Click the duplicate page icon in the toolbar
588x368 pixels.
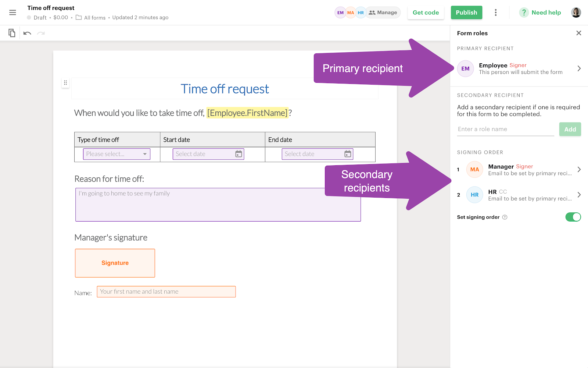(x=11, y=33)
